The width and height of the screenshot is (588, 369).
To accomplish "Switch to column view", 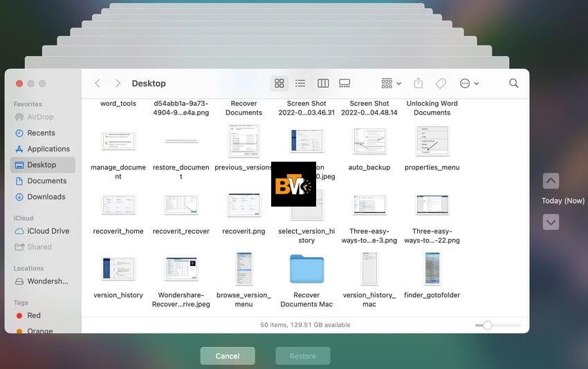I will [323, 83].
